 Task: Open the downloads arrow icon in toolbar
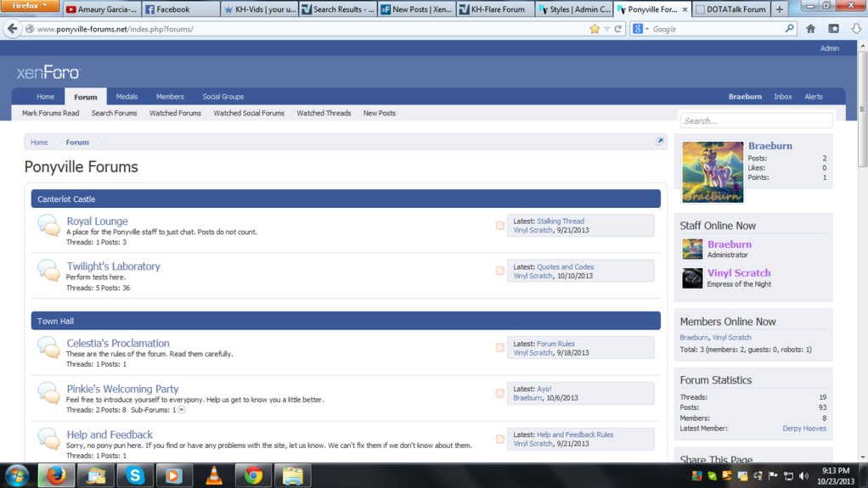pos(855,29)
